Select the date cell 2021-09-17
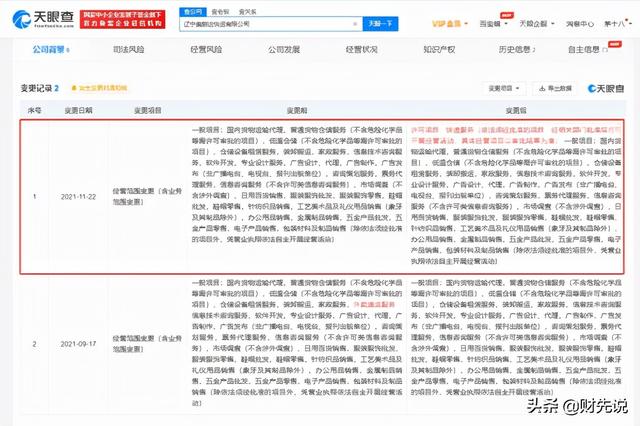The height and width of the screenshot is (426, 640). pyautogui.click(x=78, y=344)
